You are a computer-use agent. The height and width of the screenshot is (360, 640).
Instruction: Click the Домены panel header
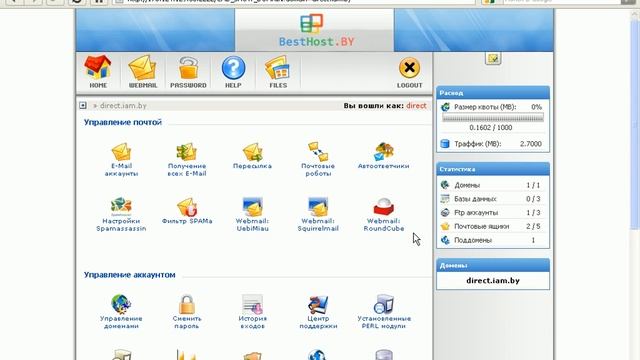click(493, 265)
